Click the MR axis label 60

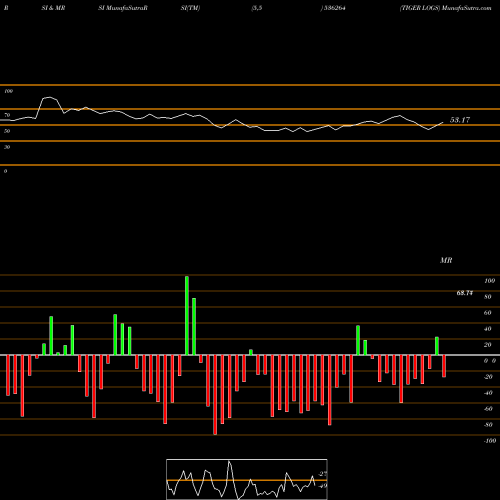(x=487, y=313)
